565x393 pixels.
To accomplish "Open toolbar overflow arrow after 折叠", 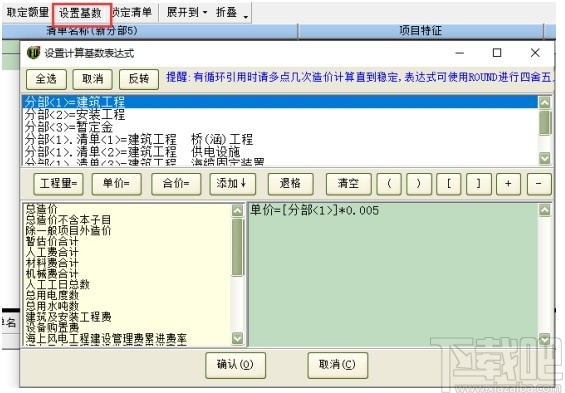I will pyautogui.click(x=246, y=17).
